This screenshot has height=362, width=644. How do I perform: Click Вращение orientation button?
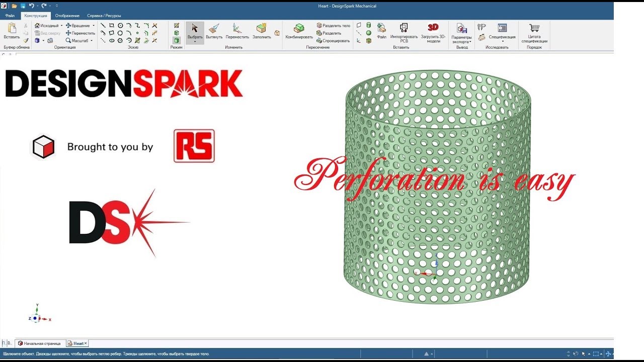(78, 26)
